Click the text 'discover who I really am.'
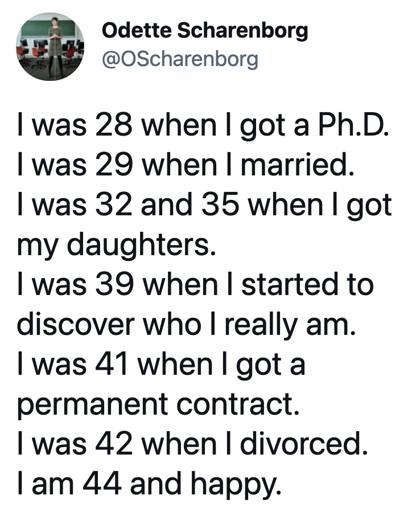 pos(187,325)
